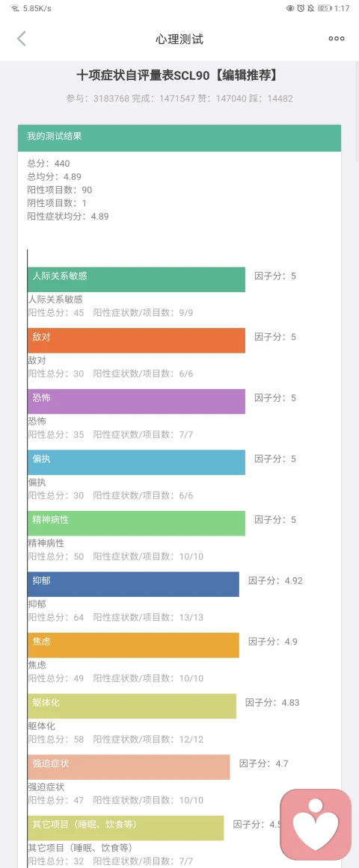This screenshot has width=359, height=868.
Task: Select the amber 焦虑 bar
Action: 134,645
